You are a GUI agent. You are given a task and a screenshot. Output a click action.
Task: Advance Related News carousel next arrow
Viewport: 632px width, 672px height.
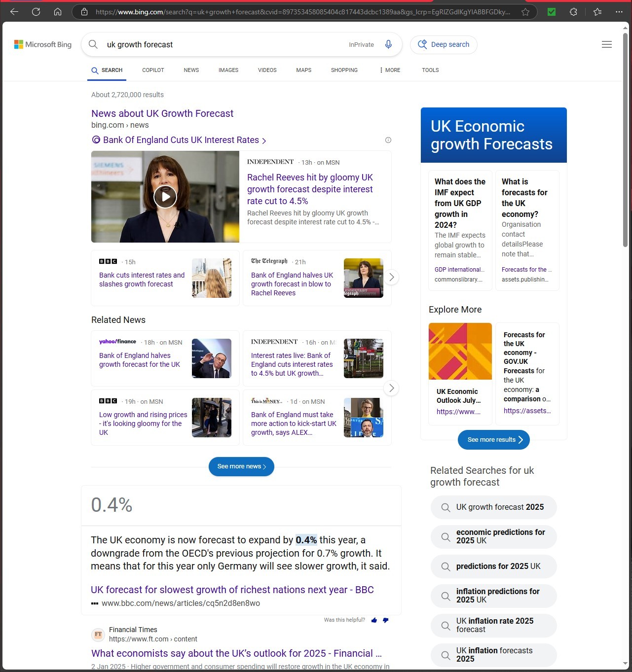pos(391,388)
